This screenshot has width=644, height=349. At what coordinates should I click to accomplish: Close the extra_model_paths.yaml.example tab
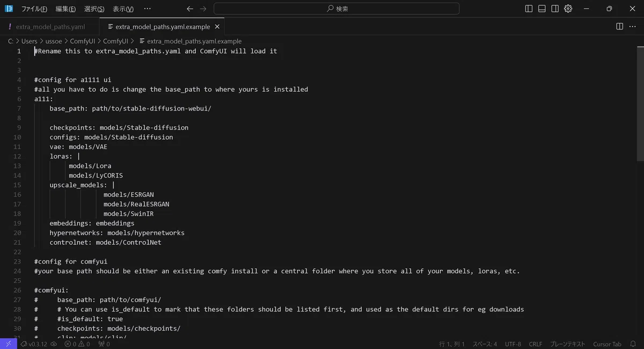pyautogui.click(x=217, y=27)
